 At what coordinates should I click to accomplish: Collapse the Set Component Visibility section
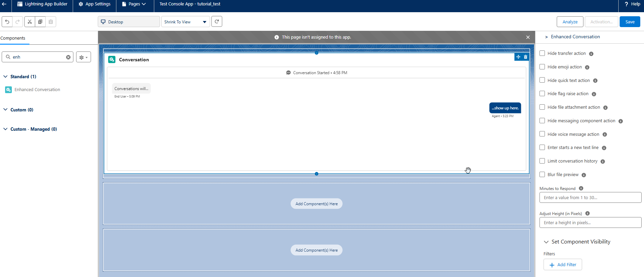pyautogui.click(x=546, y=242)
